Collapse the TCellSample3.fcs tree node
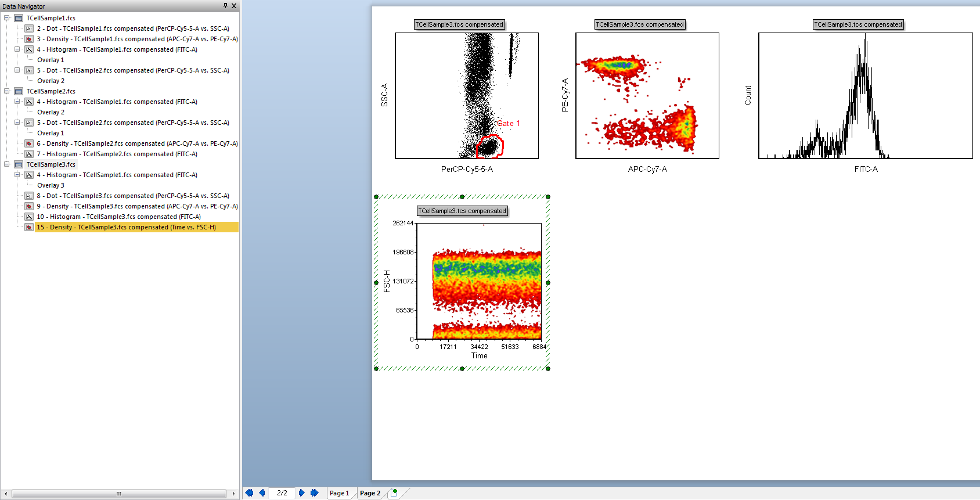Screen dimensions: 980x500 [x=7, y=164]
